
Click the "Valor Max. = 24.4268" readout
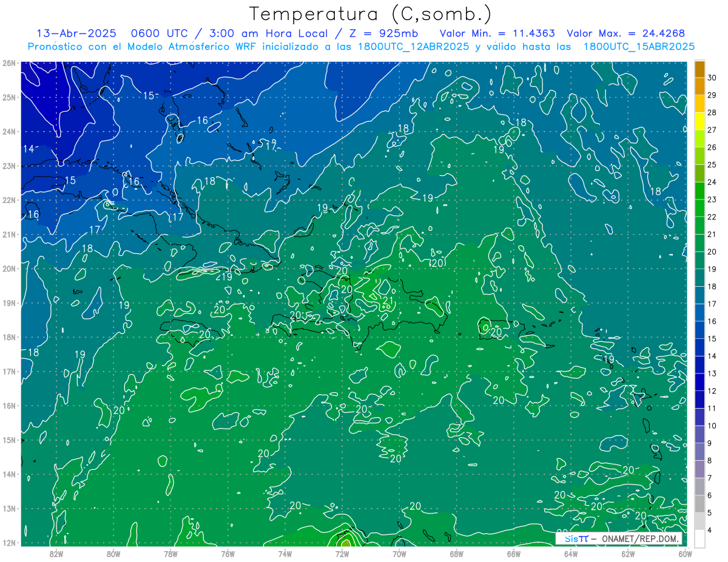[x=626, y=33]
